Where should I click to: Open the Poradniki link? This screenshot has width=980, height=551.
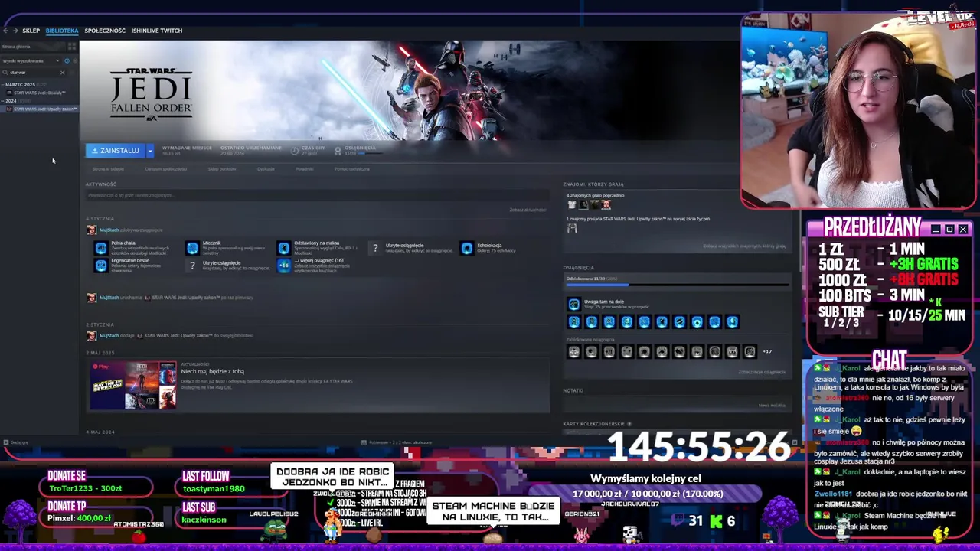tap(304, 169)
